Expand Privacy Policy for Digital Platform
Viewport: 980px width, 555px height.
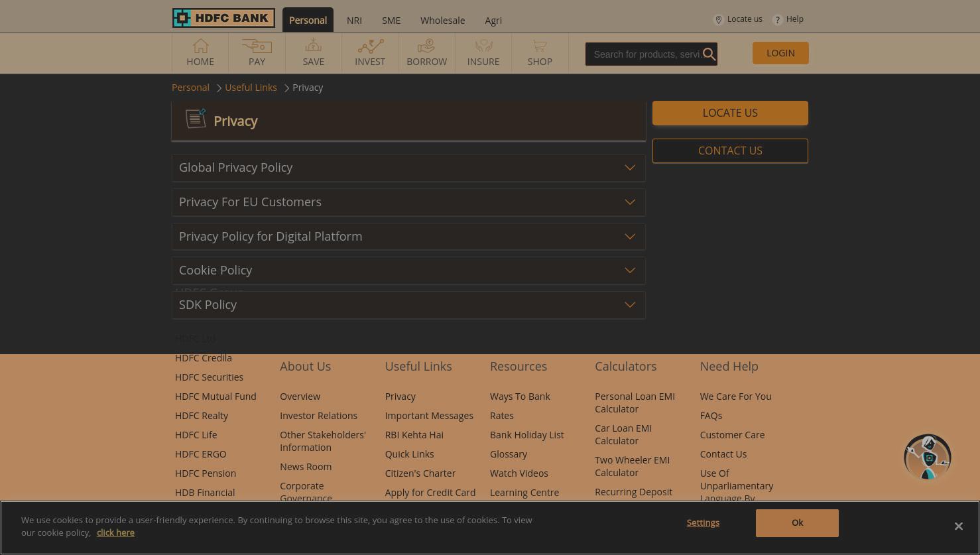coord(408,237)
